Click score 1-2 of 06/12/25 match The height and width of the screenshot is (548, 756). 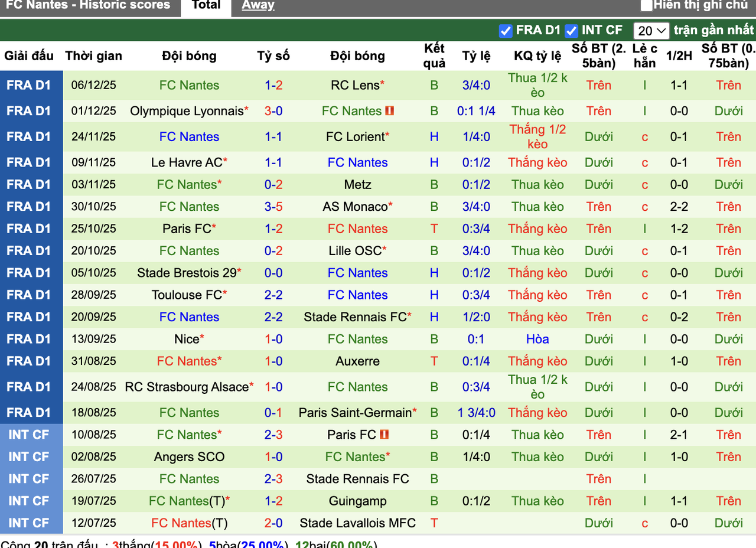point(273,86)
